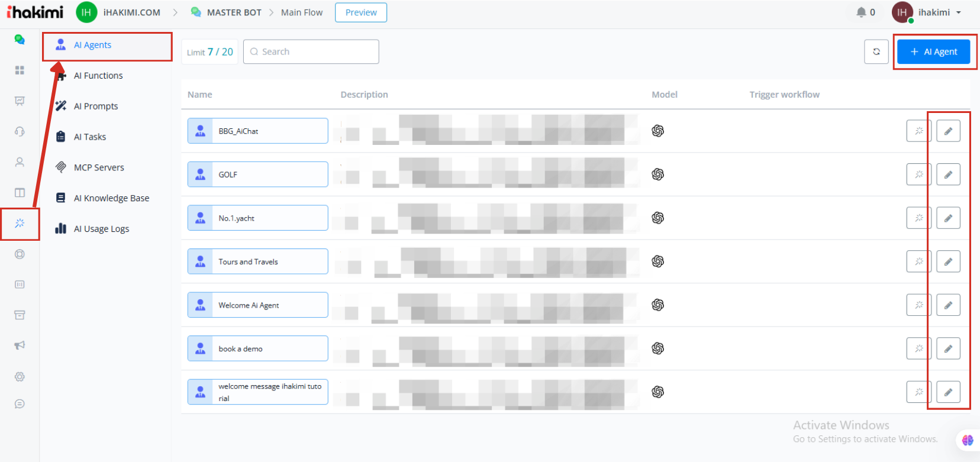Image resolution: width=980 pixels, height=462 pixels.
Task: Open the headset live chat sidebar icon
Action: click(x=20, y=131)
